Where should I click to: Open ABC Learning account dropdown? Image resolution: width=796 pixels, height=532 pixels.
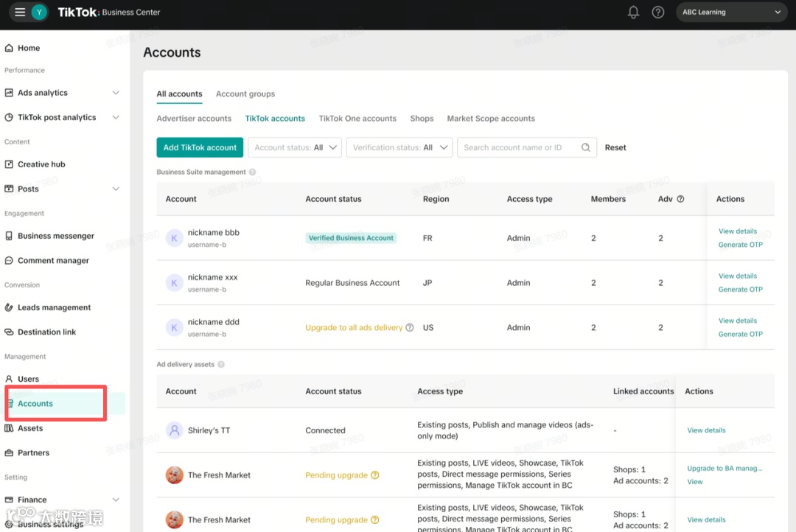(x=731, y=13)
